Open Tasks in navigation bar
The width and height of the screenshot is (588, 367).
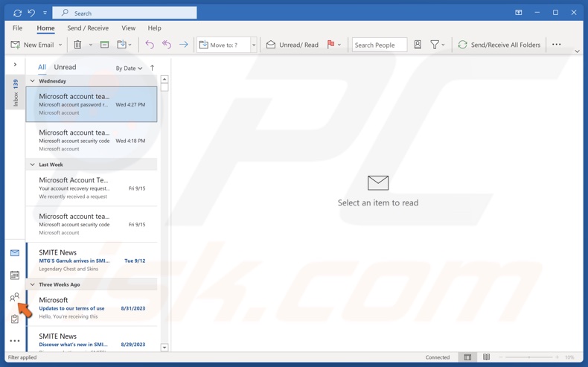click(x=15, y=319)
